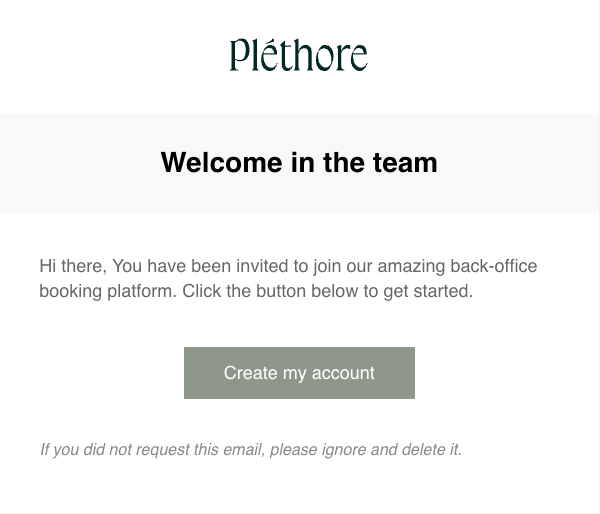Click the Pléthore logo at the top

click(298, 56)
